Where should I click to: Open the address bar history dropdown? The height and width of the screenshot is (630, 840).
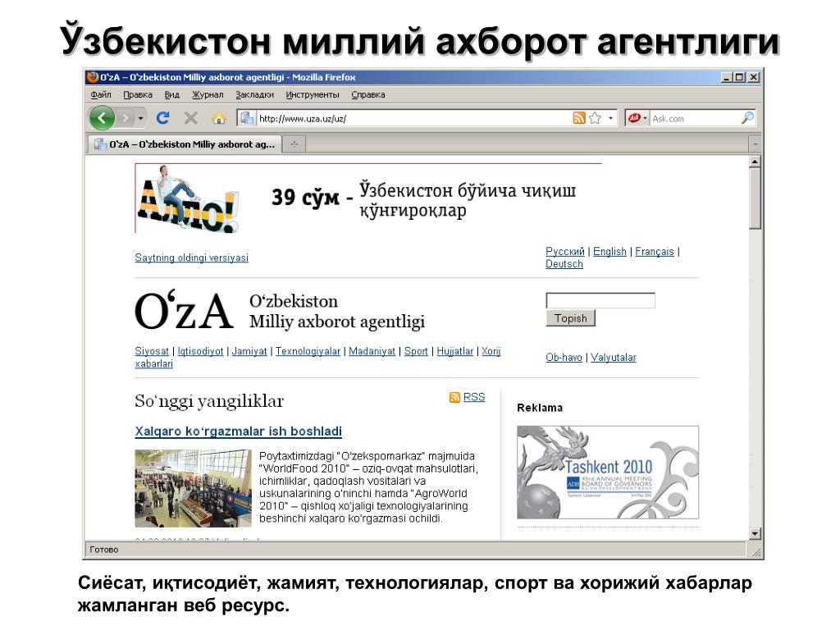610,118
